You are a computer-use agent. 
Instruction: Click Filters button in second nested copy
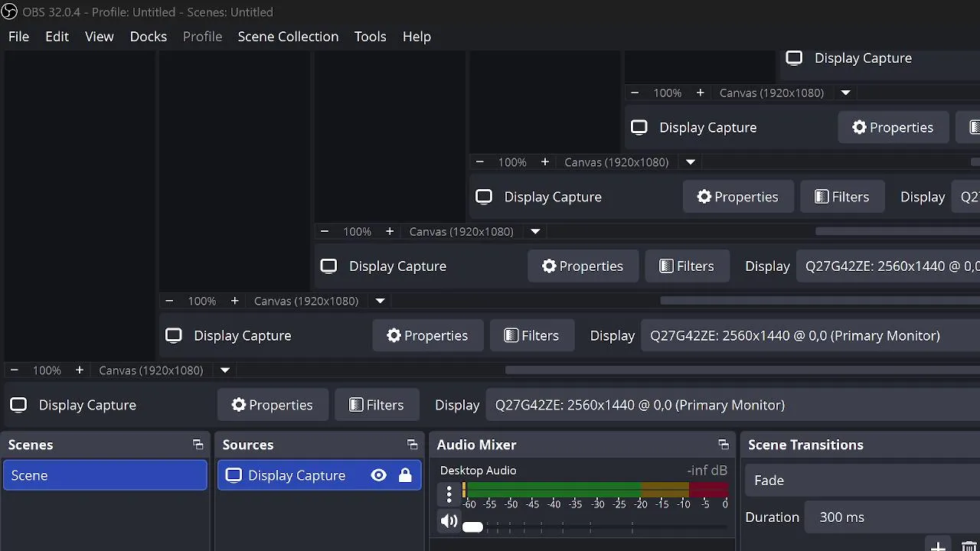pyautogui.click(x=688, y=266)
